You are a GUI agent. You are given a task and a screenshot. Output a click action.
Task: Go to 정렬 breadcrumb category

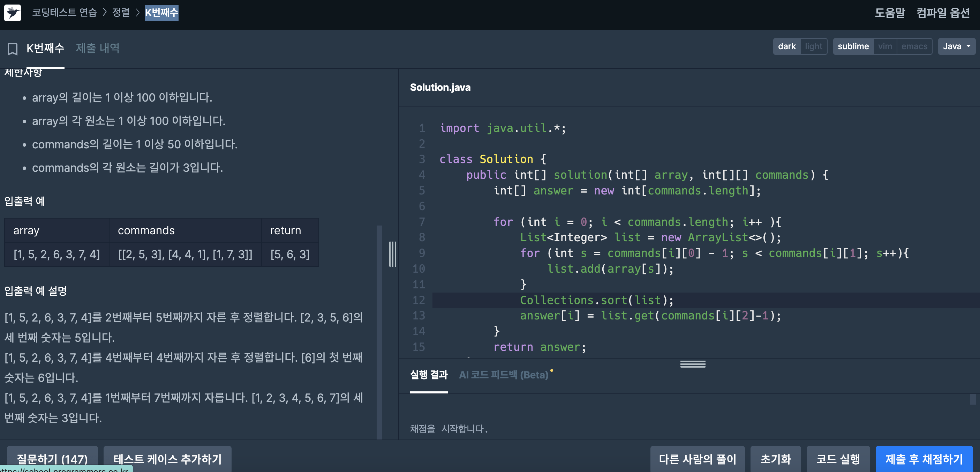pyautogui.click(x=121, y=13)
